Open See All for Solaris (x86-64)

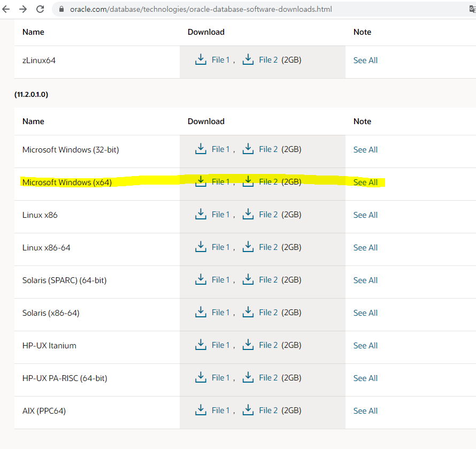point(365,313)
